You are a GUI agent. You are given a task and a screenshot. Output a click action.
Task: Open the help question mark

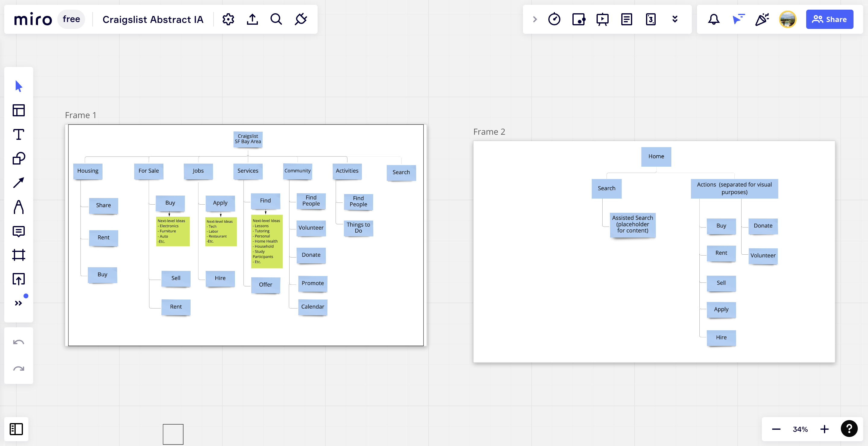[849, 429]
